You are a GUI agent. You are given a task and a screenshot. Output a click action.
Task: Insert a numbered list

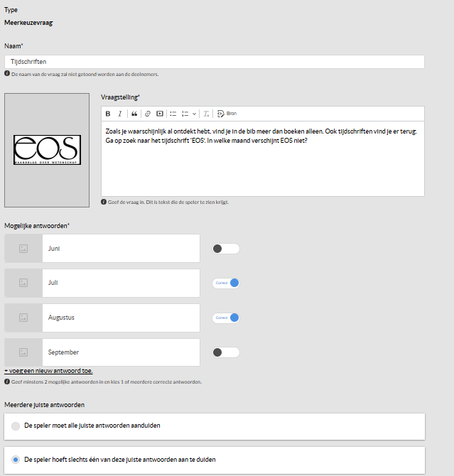point(185,114)
